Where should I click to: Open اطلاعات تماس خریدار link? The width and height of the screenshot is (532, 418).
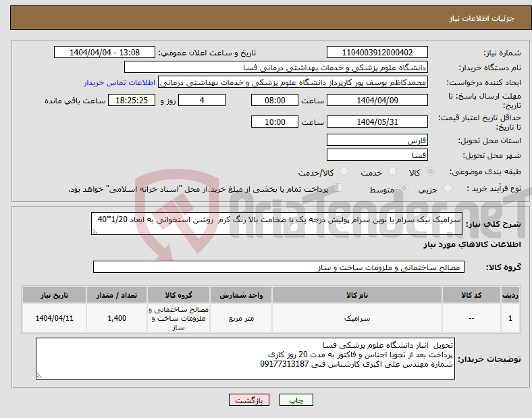click(119, 82)
